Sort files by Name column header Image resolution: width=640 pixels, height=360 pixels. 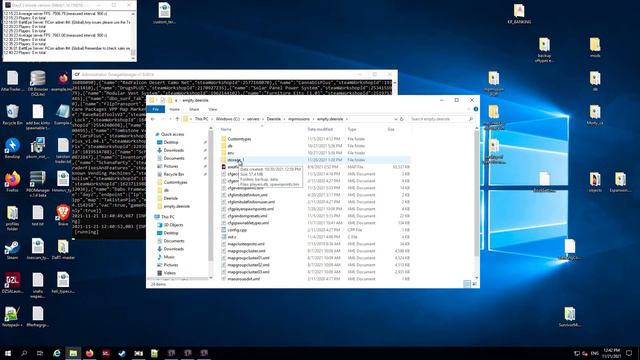226,129
